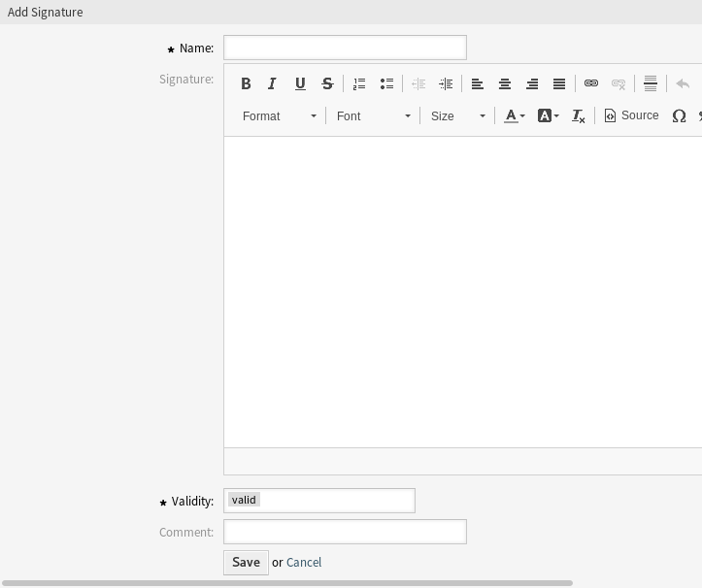Toggle bold formatting in the signature editor
Viewport: 702px width, 588px height.
(246, 83)
